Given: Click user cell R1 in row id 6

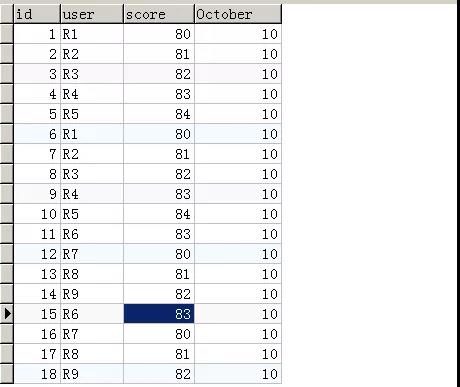Looking at the screenshot, I should point(92,134).
